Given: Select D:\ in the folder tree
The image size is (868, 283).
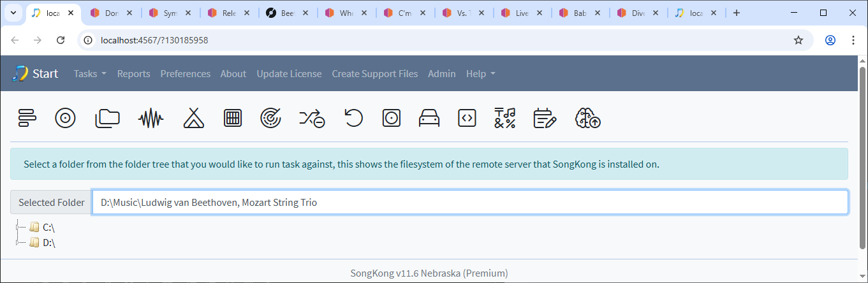Looking at the screenshot, I should [50, 242].
